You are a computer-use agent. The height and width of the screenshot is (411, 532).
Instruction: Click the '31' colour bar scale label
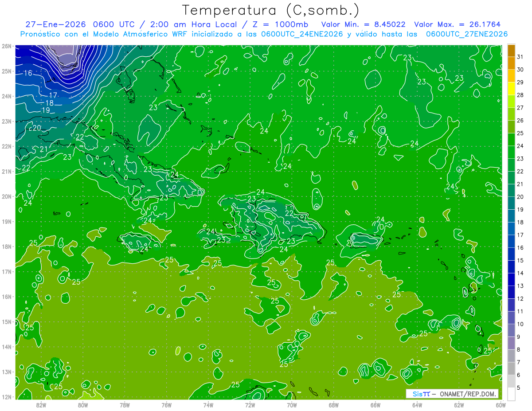(x=520, y=57)
